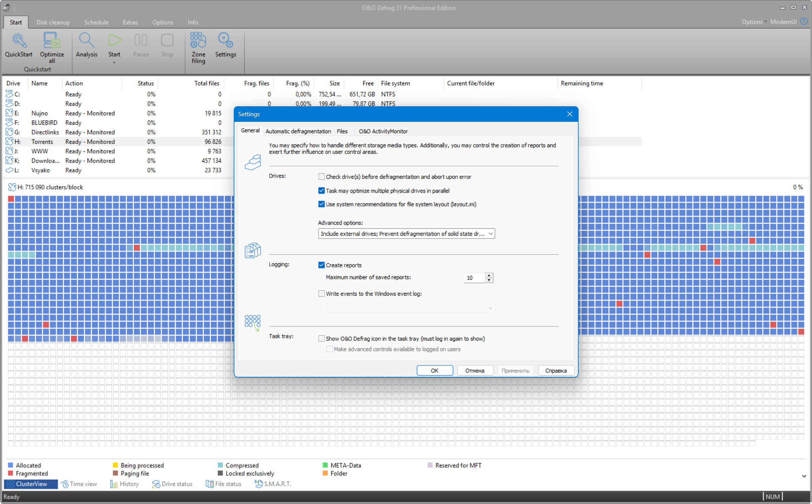812x504 pixels.
Task: Click the green Start defragmentation icon
Action: pyautogui.click(x=114, y=41)
